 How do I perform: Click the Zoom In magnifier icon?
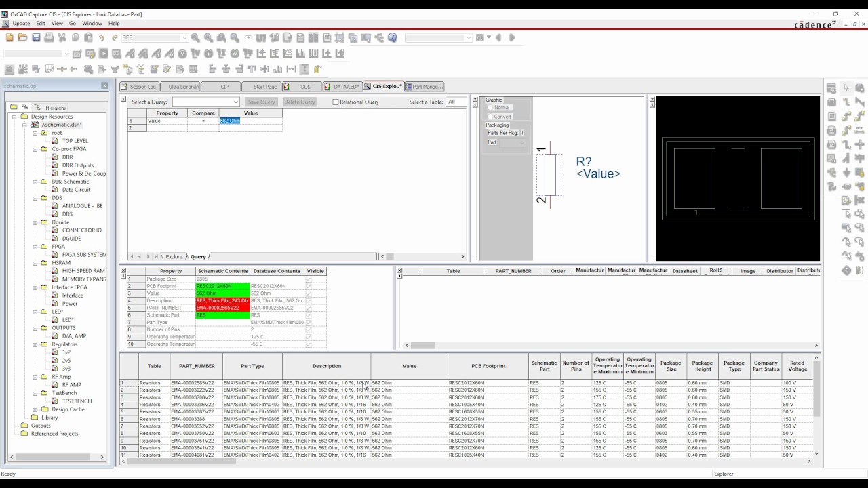(x=195, y=38)
